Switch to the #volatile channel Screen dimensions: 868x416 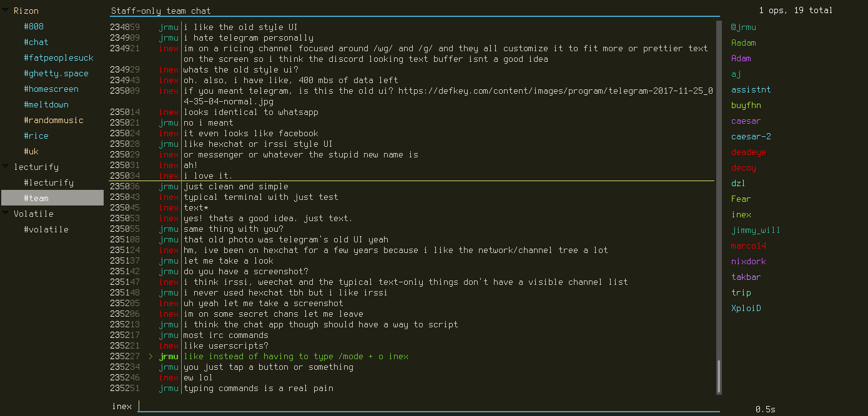46,229
